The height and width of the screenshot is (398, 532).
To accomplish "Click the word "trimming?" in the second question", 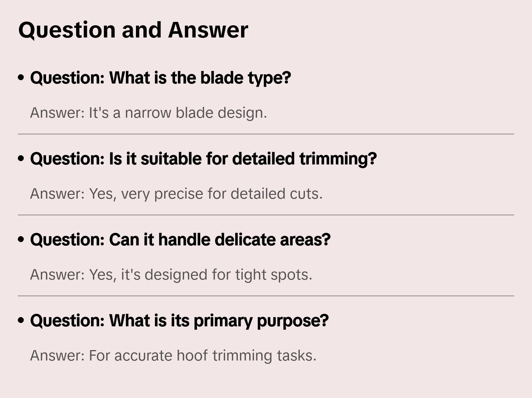I will [x=338, y=159].
